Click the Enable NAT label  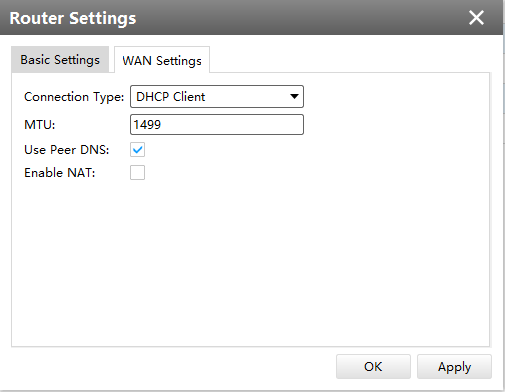[60, 173]
